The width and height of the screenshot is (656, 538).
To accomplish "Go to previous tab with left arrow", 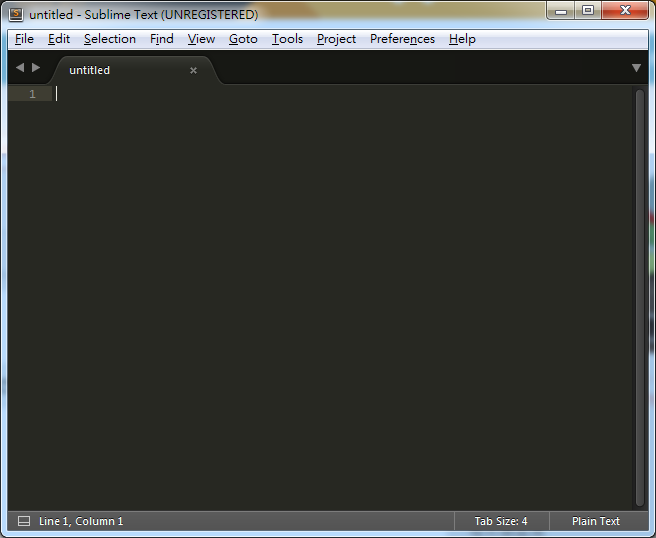I will [x=20, y=67].
